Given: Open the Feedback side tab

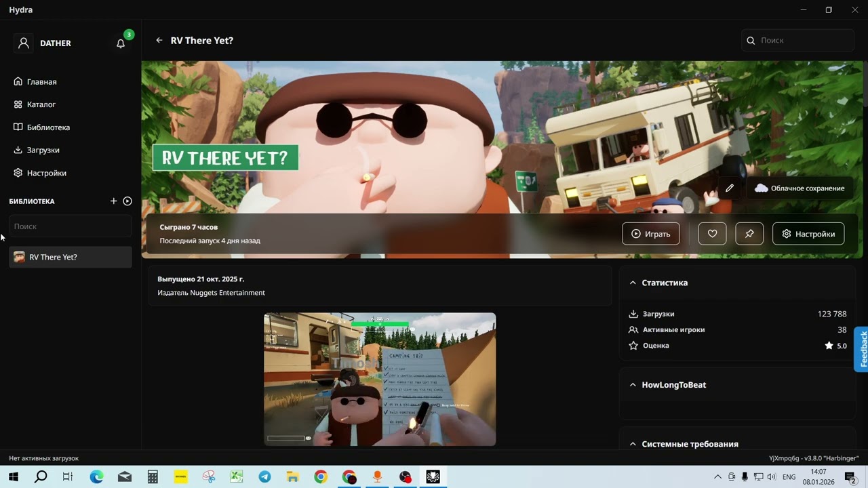Looking at the screenshot, I should 861,350.
